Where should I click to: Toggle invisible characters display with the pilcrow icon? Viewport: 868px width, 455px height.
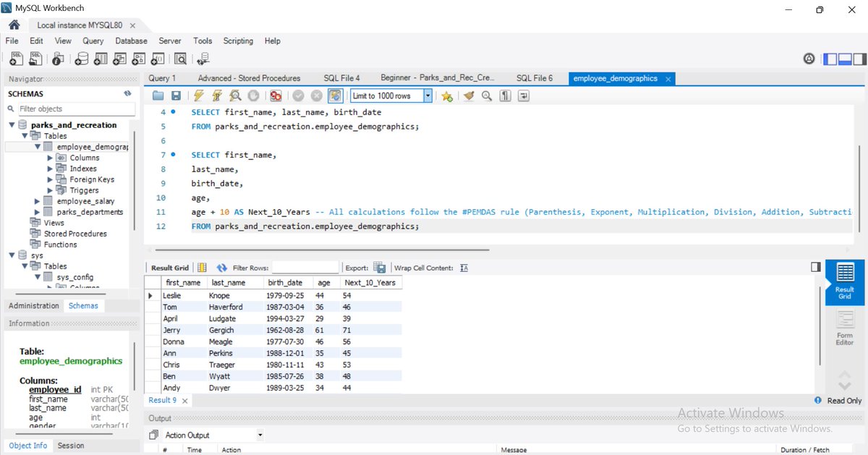[505, 95]
